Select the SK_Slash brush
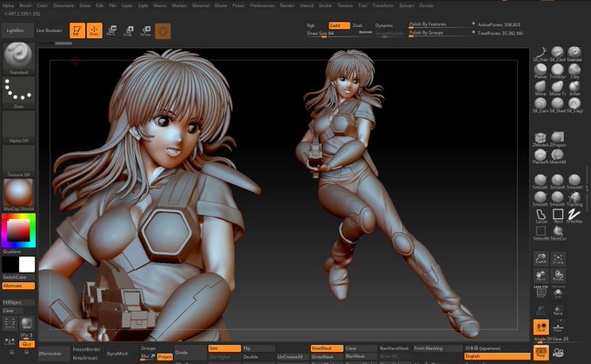This screenshot has height=364, width=591. pos(557,105)
